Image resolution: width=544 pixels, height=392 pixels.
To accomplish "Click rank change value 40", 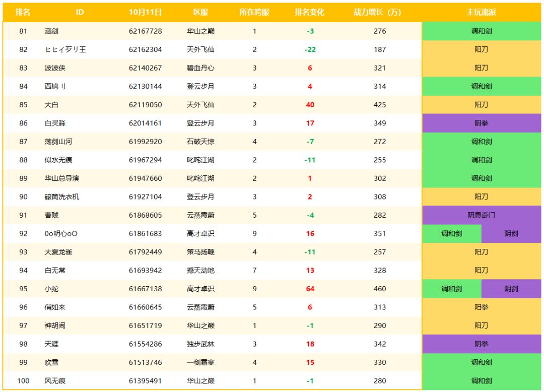I will (310, 105).
